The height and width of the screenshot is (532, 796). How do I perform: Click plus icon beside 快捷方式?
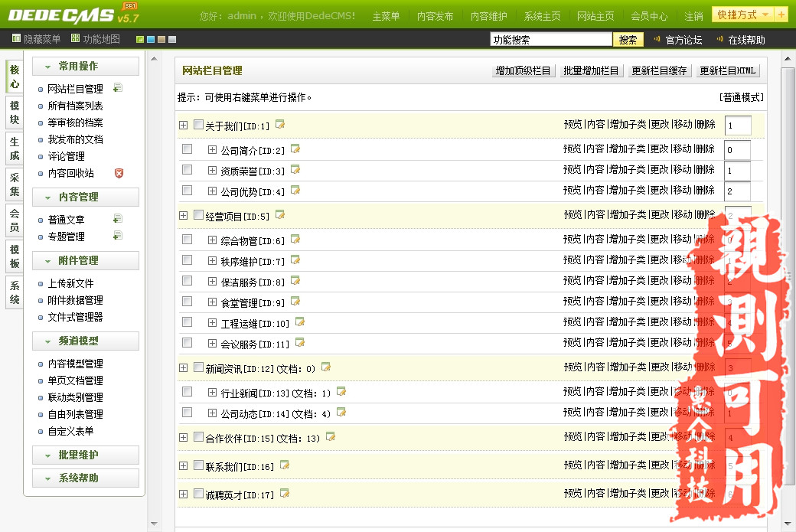781,15
